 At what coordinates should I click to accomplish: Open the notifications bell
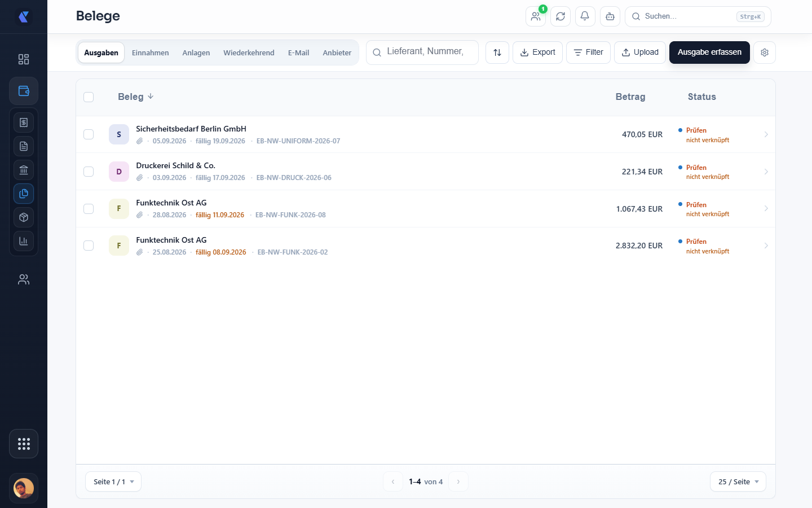pyautogui.click(x=585, y=16)
